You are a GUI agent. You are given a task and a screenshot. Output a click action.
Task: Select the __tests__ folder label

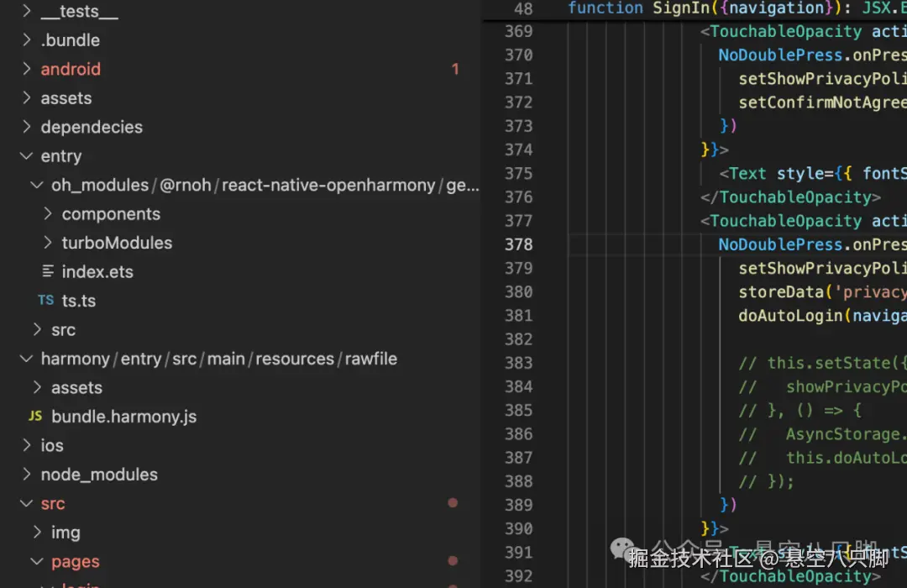pyautogui.click(x=79, y=12)
